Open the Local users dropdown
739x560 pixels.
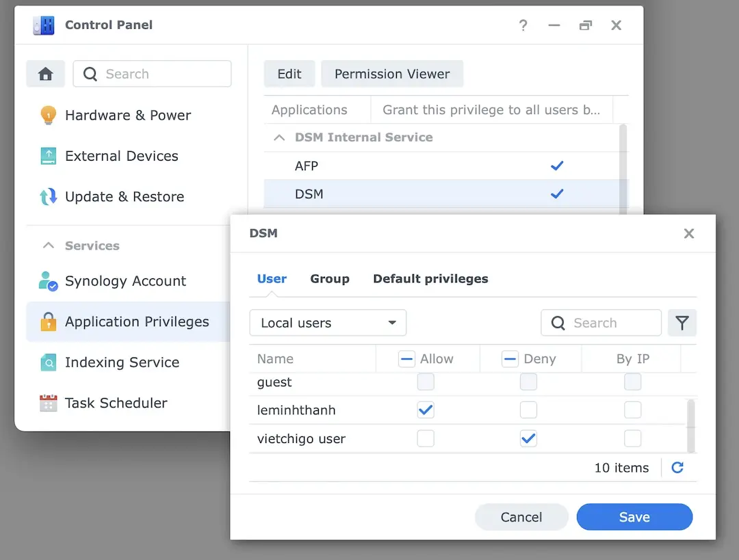pos(328,323)
